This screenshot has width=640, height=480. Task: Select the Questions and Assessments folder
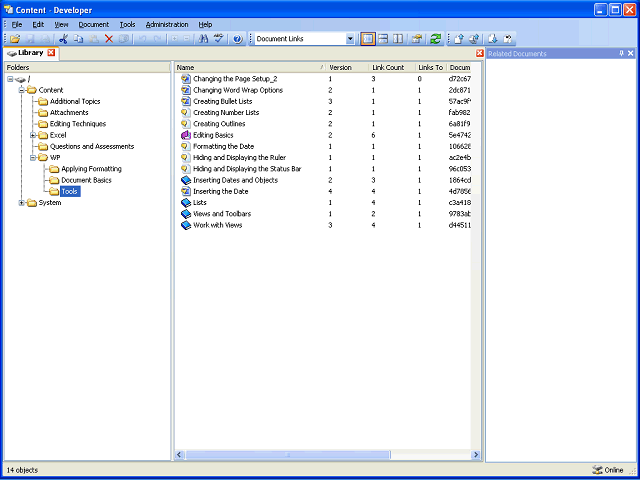click(x=92, y=146)
